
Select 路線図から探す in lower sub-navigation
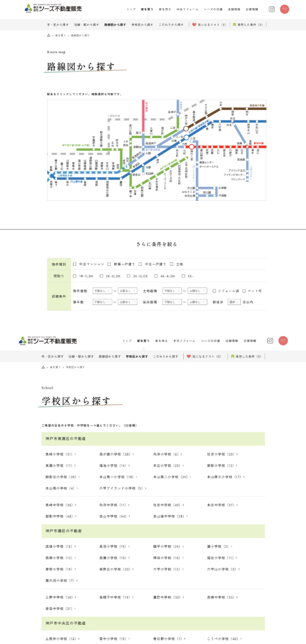click(x=110, y=357)
